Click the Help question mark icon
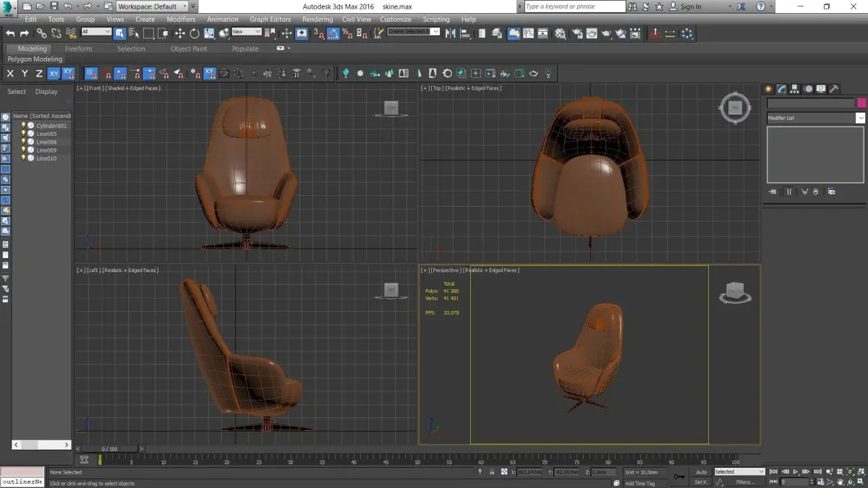868x488 pixels. [760, 7]
